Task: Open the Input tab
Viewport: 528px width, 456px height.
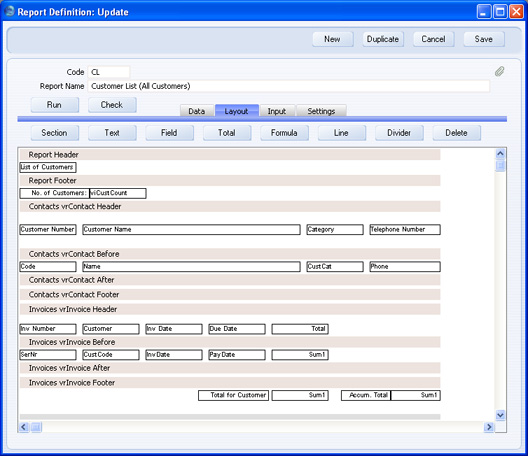Action: [277, 111]
